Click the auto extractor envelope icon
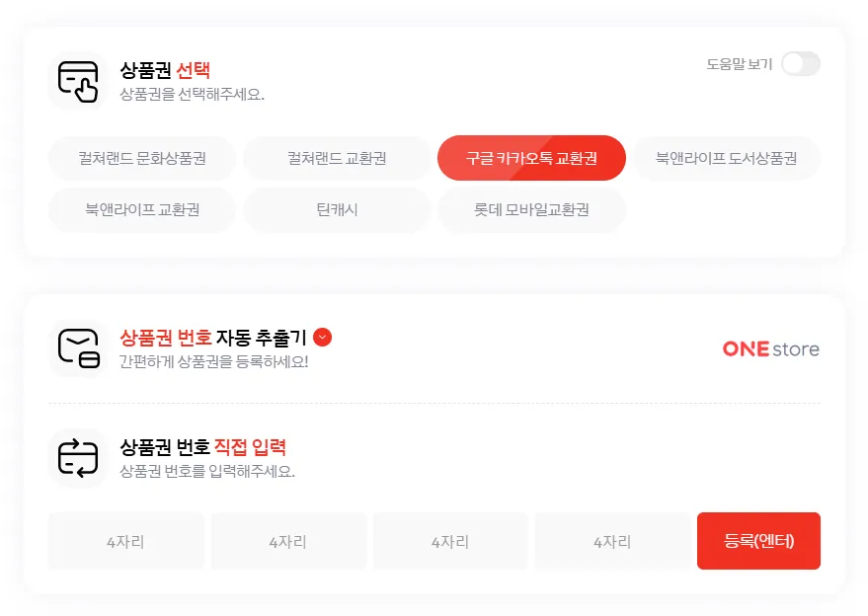Screen dimensions: 868x616 coord(78,348)
